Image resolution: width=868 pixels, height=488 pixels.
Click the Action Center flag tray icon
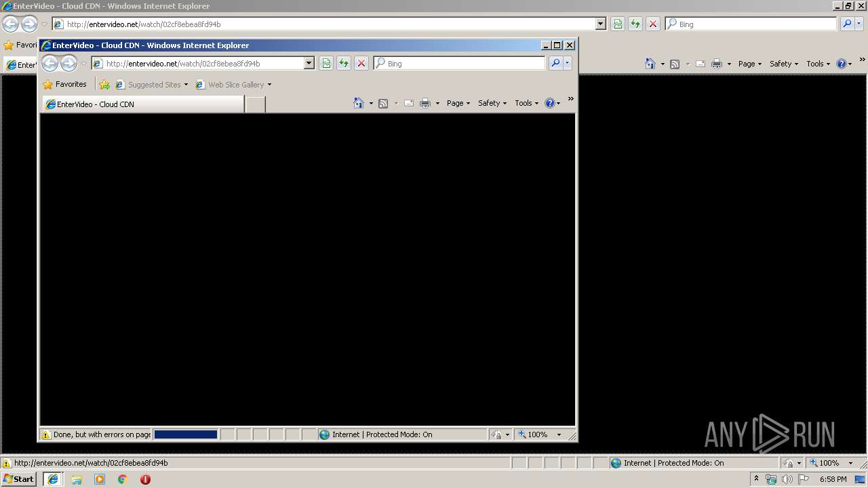[x=804, y=479]
